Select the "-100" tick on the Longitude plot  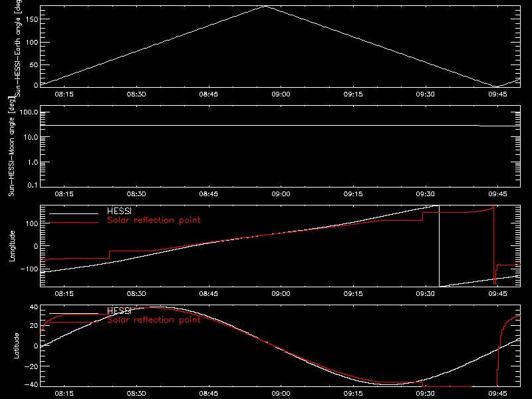click(x=29, y=269)
